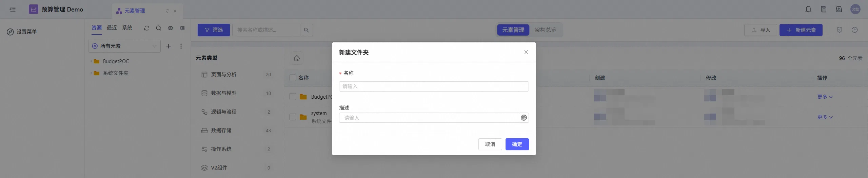Filter by 数据存储 type

[x=236, y=131]
